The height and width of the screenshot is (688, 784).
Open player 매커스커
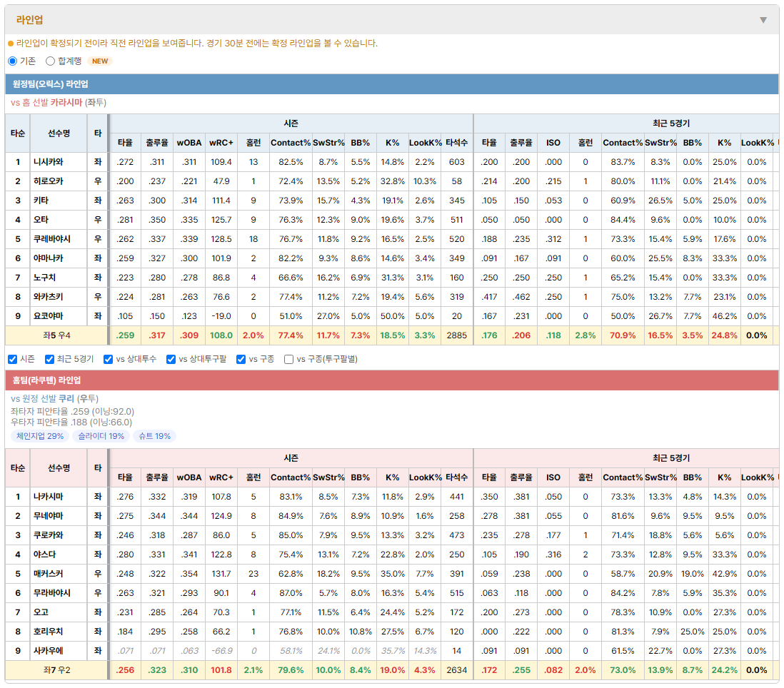point(49,574)
